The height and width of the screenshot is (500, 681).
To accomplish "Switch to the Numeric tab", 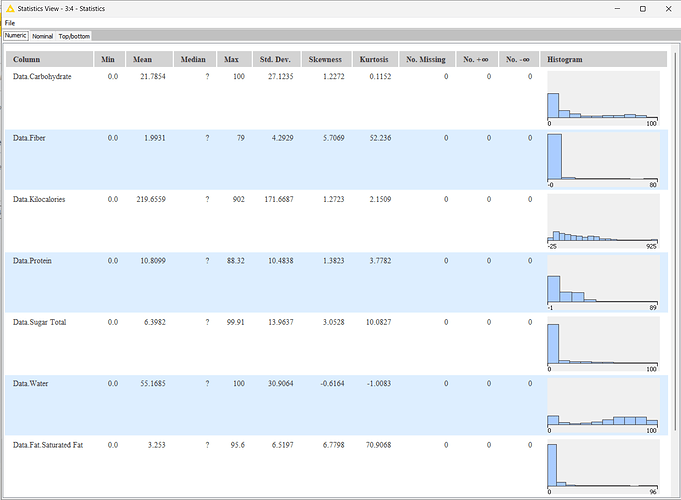I will tap(16, 36).
